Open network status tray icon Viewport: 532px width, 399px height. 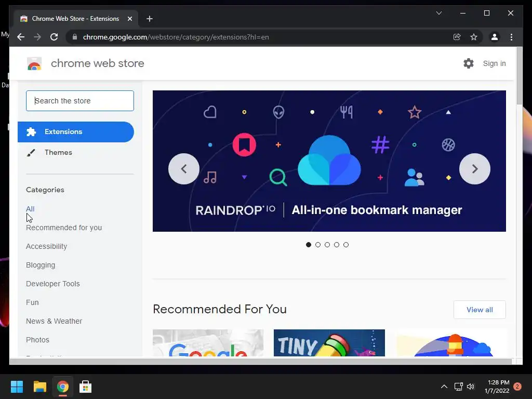point(458,387)
